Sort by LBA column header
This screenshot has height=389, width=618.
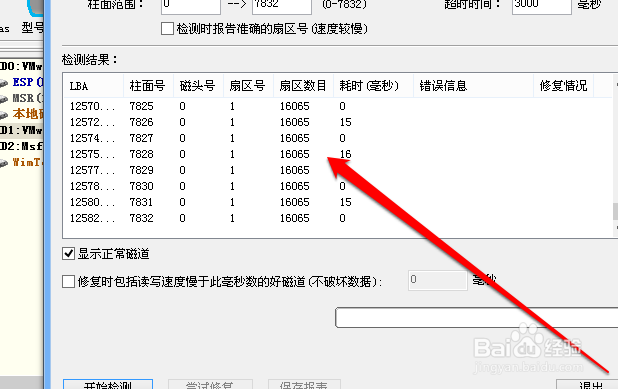tap(94, 86)
